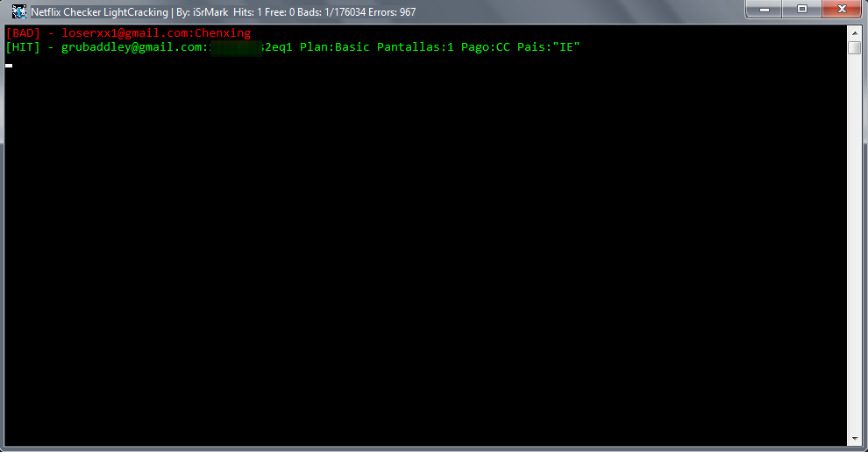Click the green [HIT] tag
The width and height of the screenshot is (868, 452).
[x=23, y=47]
